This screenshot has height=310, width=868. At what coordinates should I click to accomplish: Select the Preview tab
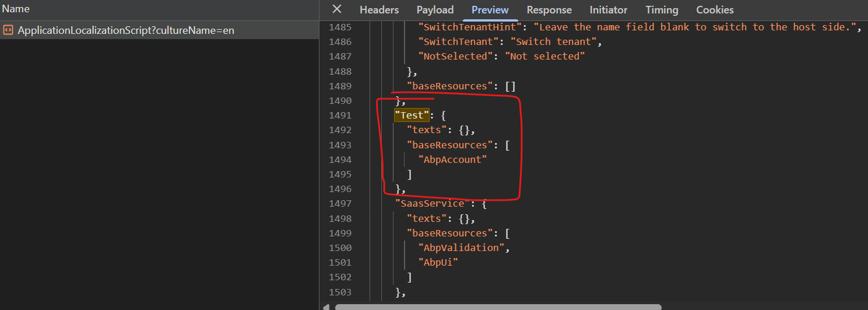490,10
